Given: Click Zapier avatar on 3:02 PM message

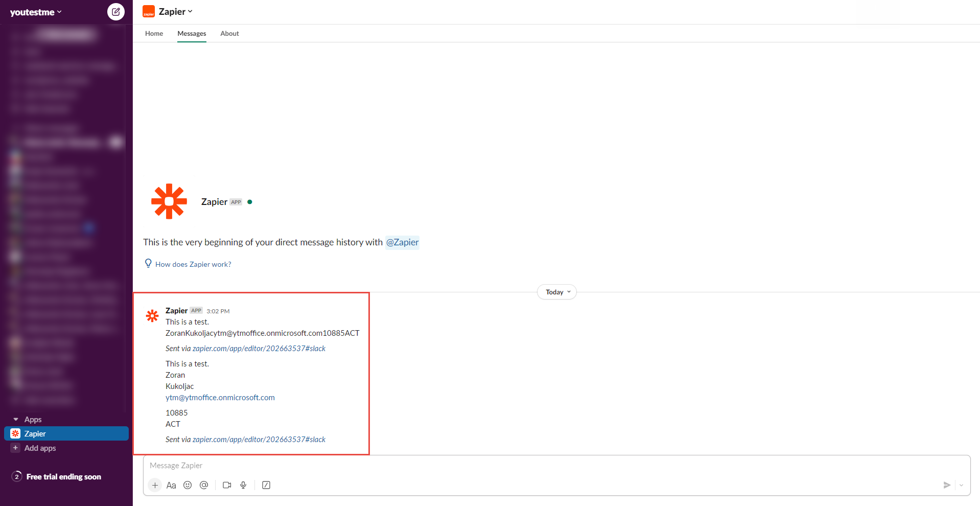Looking at the screenshot, I should point(152,316).
